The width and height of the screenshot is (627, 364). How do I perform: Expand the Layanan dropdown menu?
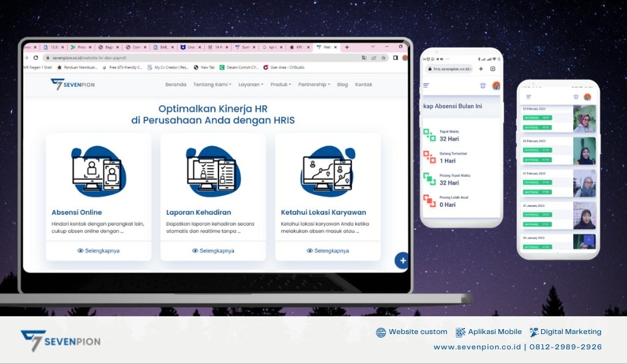pyautogui.click(x=250, y=84)
